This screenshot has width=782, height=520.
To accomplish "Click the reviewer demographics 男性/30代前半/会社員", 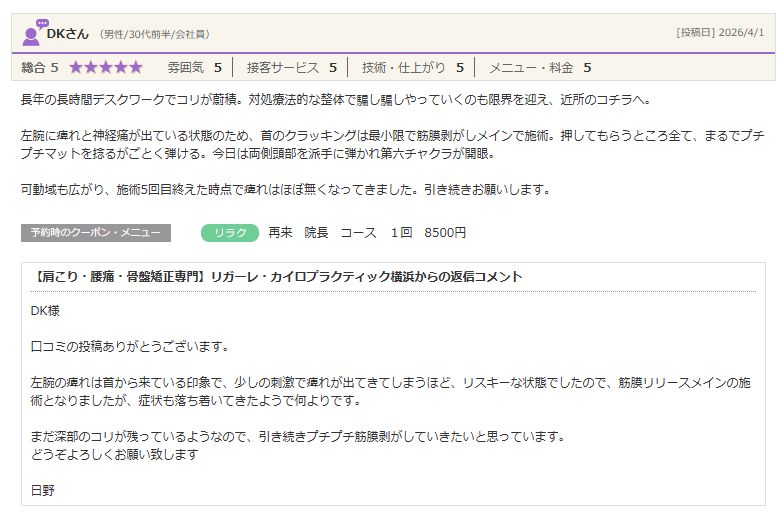I will pyautogui.click(x=154, y=34).
